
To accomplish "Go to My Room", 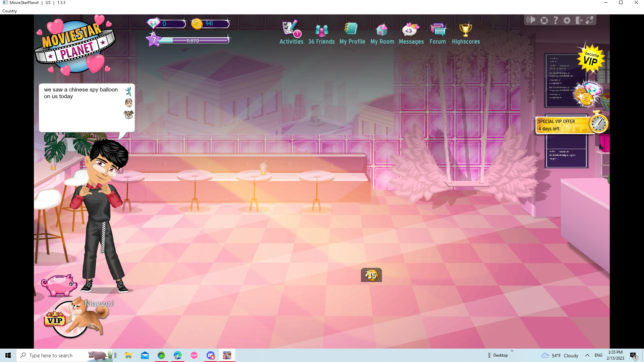I will (x=382, y=32).
